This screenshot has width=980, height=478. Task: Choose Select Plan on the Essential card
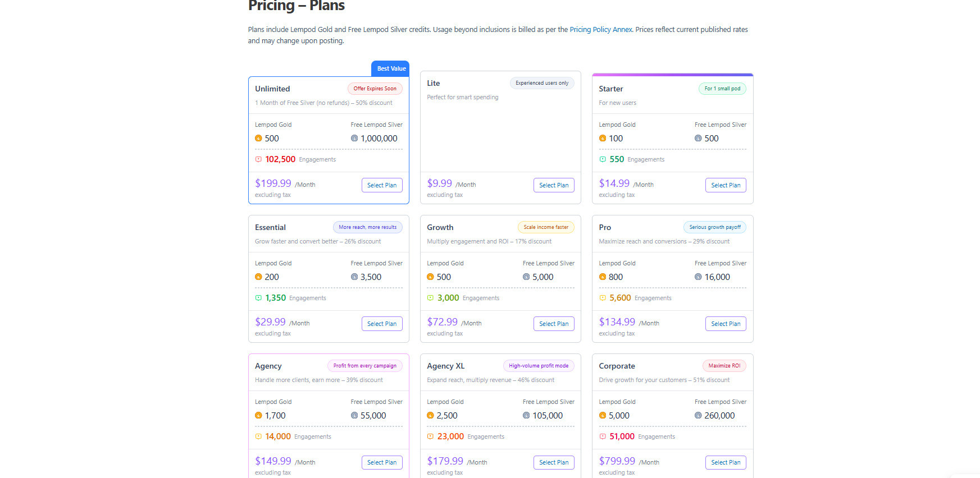point(382,324)
